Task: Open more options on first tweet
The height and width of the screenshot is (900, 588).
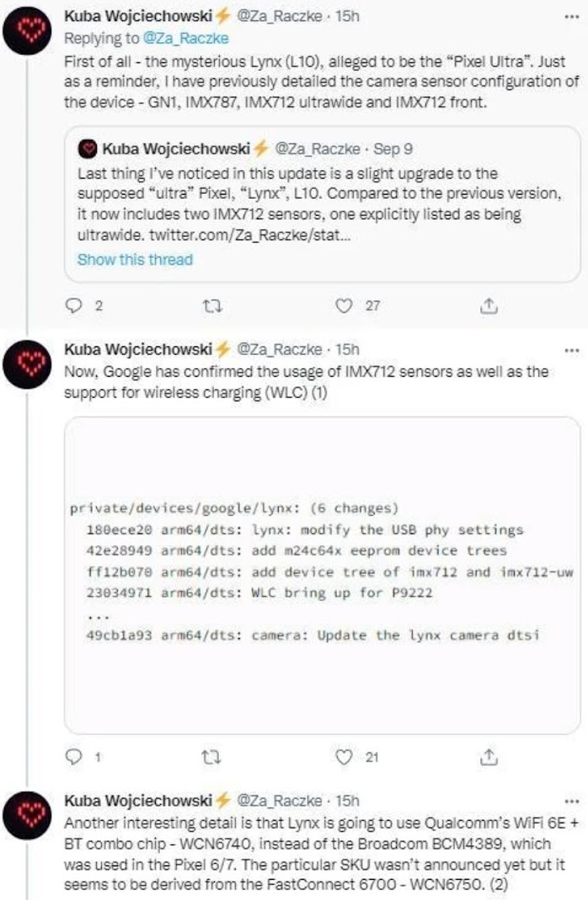Action: point(571,17)
